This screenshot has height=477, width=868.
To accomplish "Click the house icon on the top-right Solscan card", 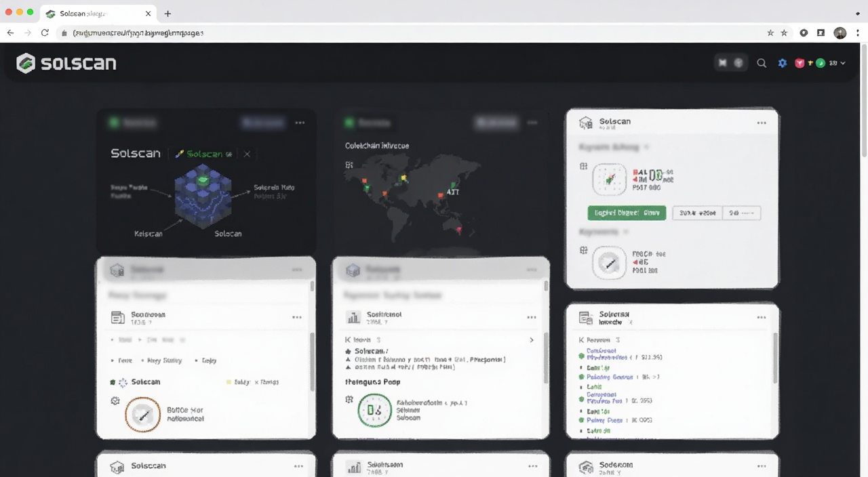I will (x=586, y=123).
